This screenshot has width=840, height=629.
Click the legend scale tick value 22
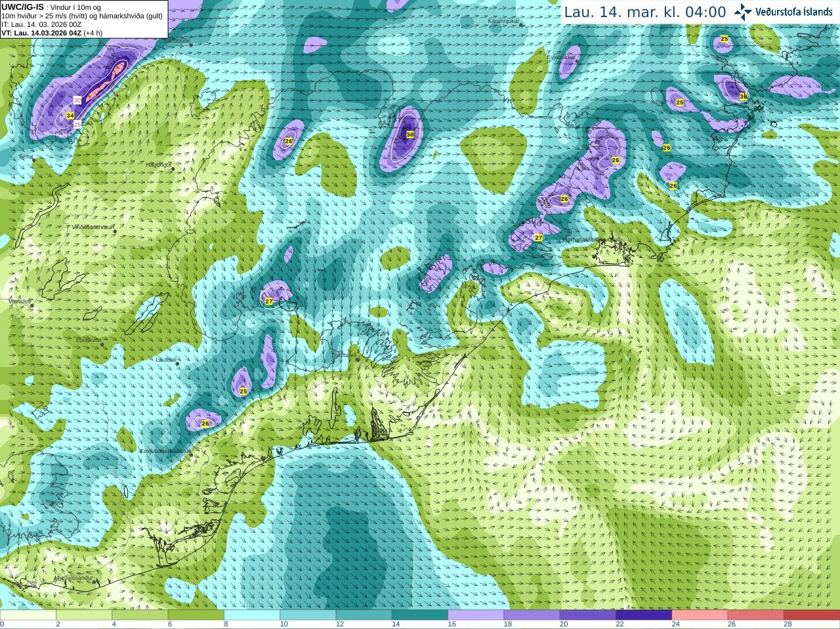(620, 624)
